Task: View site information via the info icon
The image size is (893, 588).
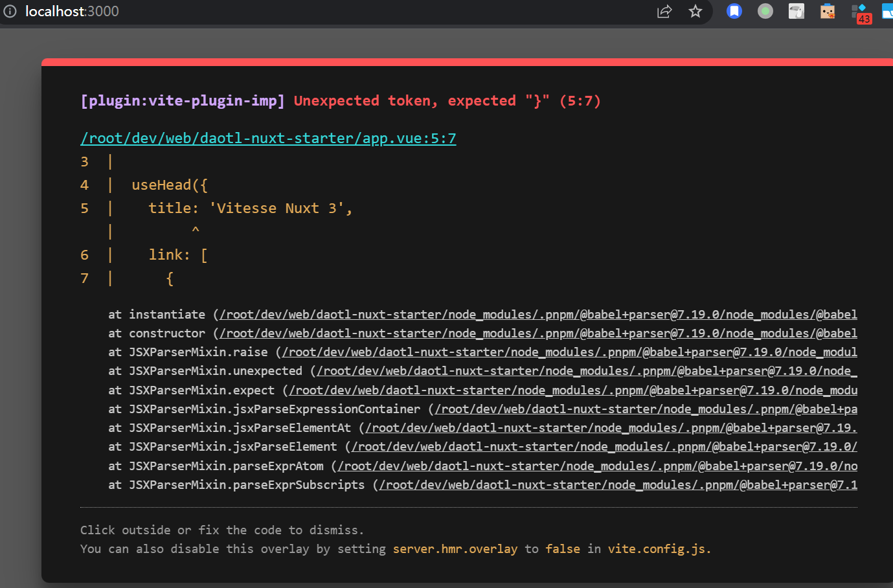Action: coord(10,11)
